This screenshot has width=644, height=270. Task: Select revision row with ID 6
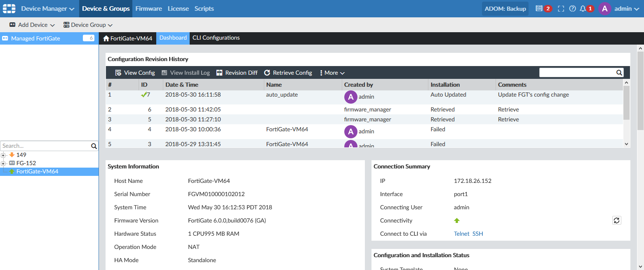pos(289,109)
